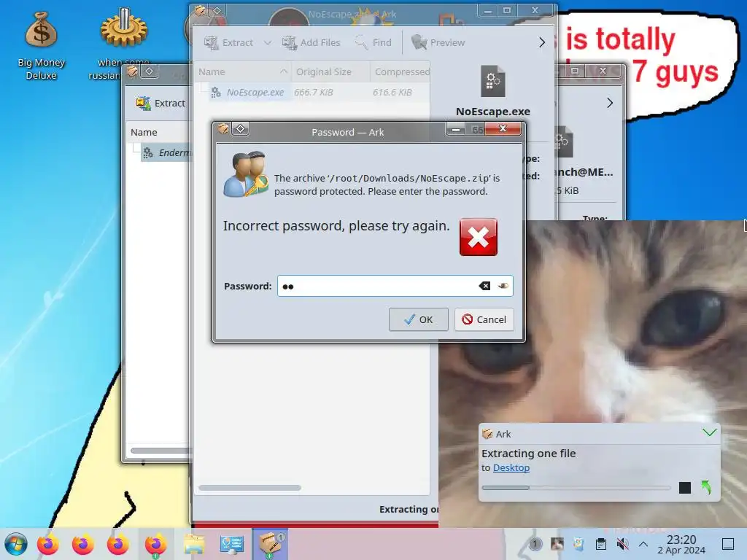Open the system settings monitor icon on the taskbar
This screenshot has width=747, height=560.
click(x=232, y=544)
